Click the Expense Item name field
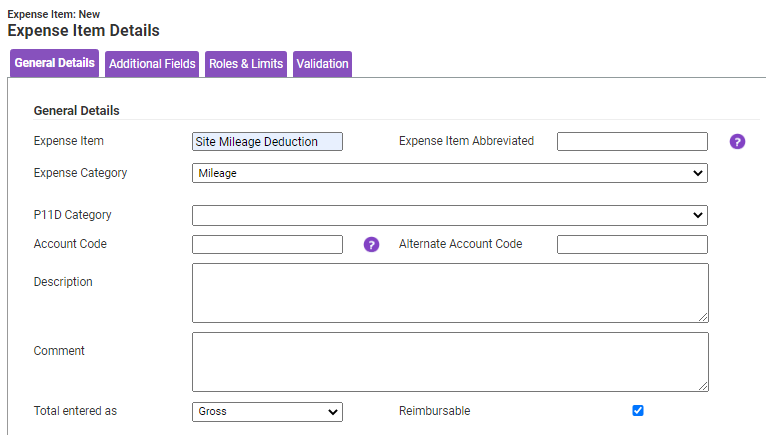Screen dimensions: 766x435 (267, 142)
